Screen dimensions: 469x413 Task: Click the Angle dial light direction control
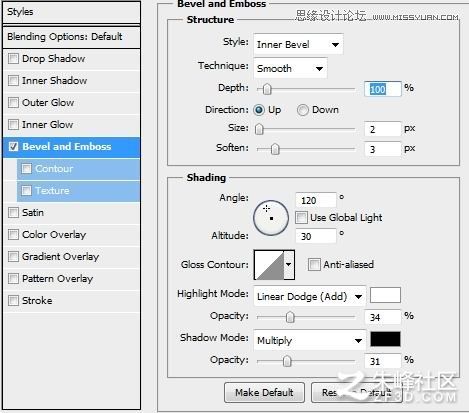tap(271, 218)
